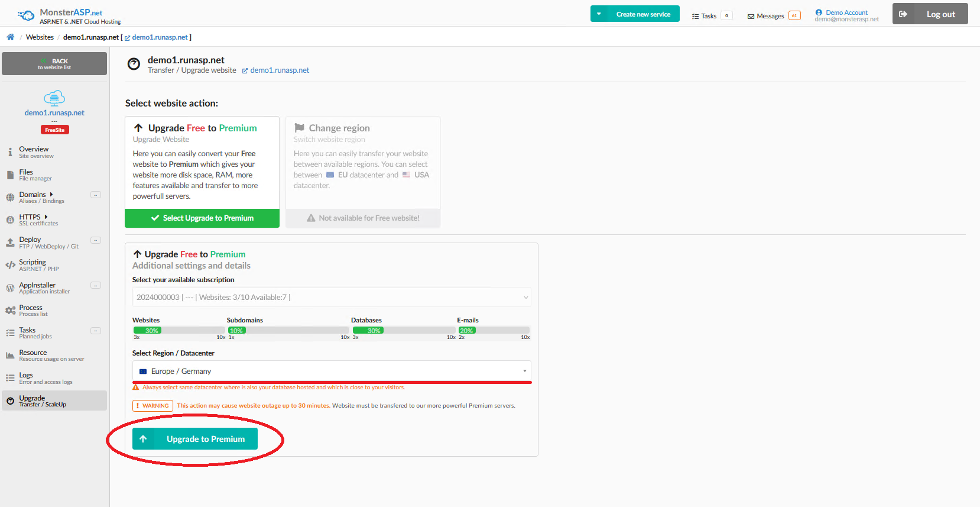
Task: Go to home via breadcrumb house icon
Action: click(x=11, y=37)
